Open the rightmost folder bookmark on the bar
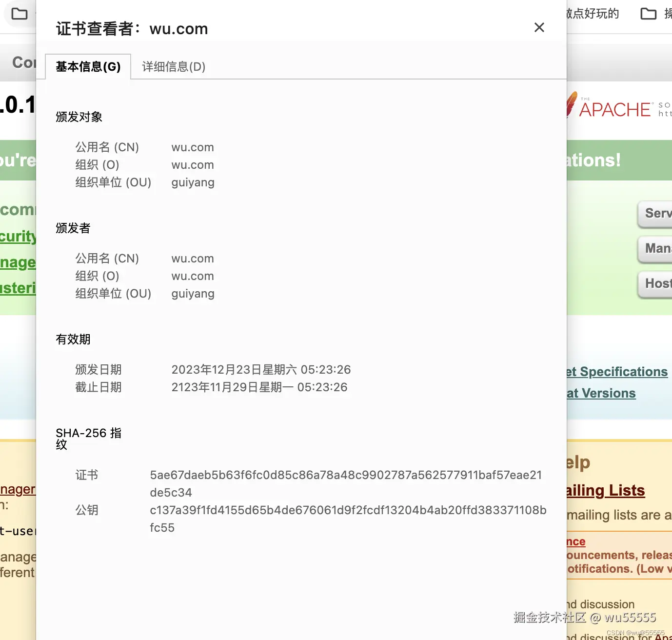Viewport: 672px width, 640px height. [x=649, y=14]
